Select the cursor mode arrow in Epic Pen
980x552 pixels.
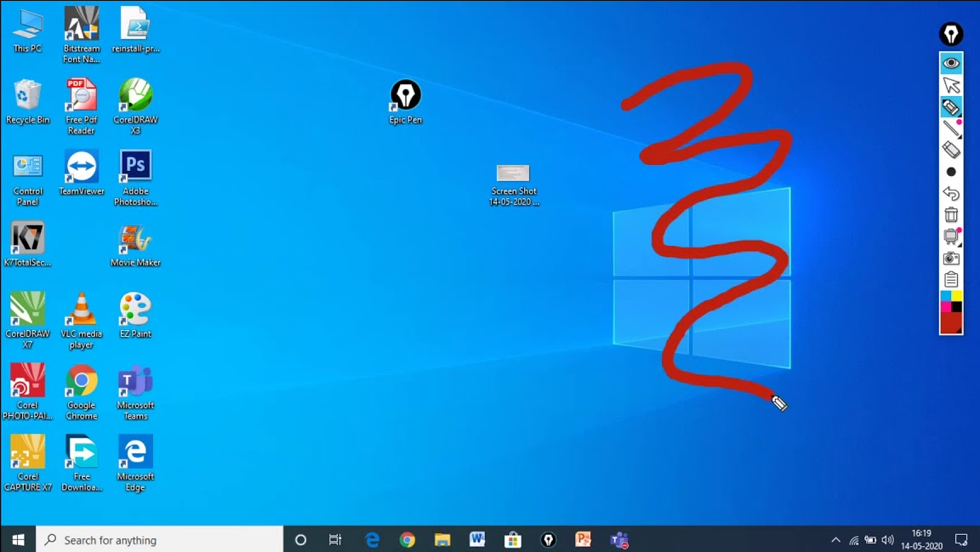(950, 85)
